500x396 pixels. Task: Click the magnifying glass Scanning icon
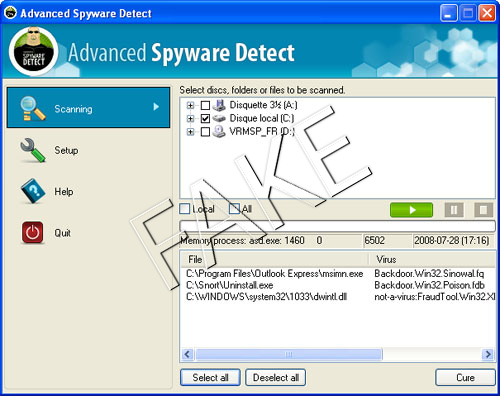32,108
